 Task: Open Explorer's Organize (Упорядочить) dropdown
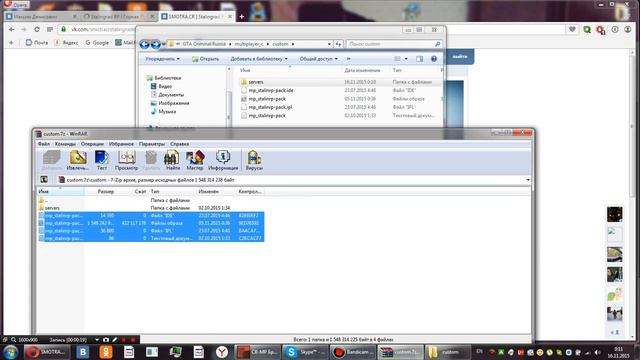coord(162,59)
